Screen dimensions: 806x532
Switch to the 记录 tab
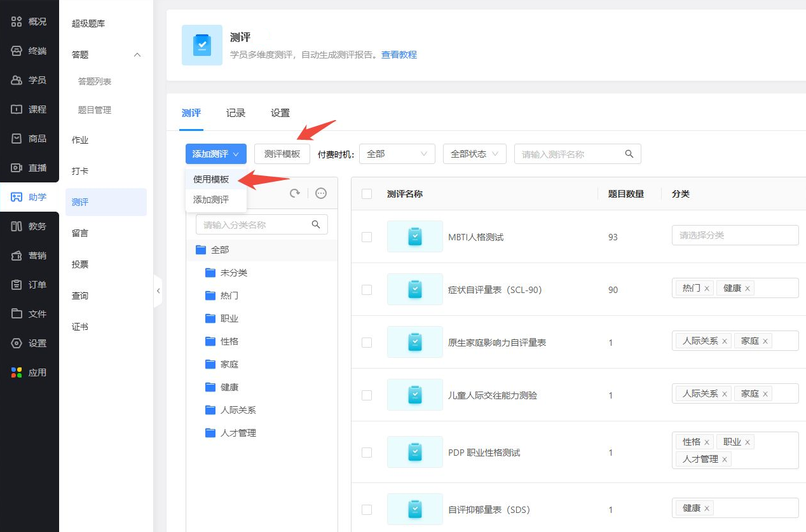point(236,113)
